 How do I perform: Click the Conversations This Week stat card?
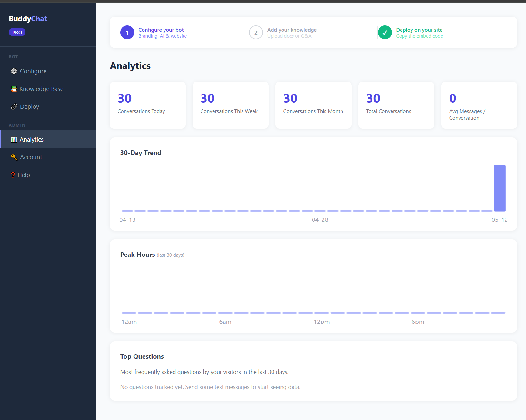231,105
